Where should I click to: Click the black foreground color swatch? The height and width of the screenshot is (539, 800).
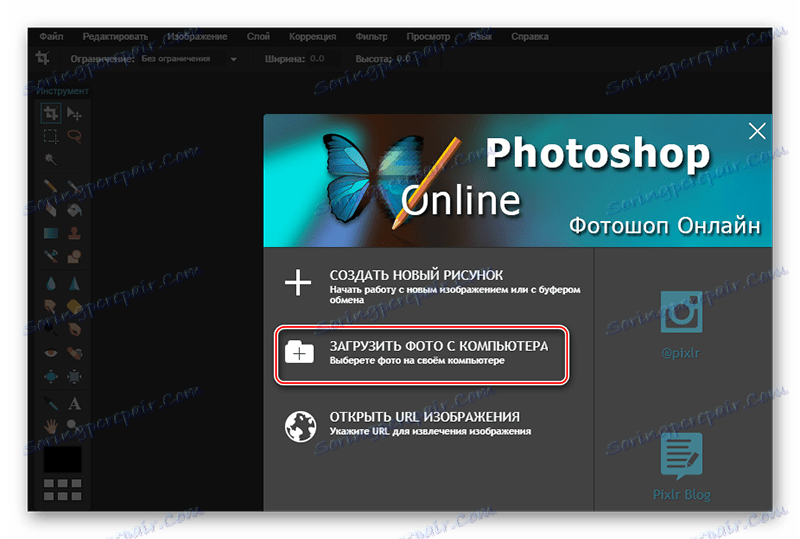[x=62, y=458]
